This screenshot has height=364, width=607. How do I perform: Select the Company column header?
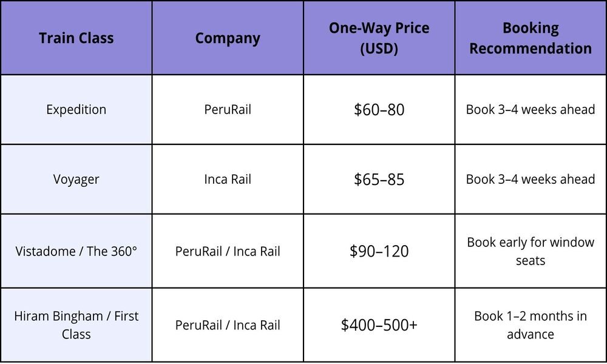(228, 38)
